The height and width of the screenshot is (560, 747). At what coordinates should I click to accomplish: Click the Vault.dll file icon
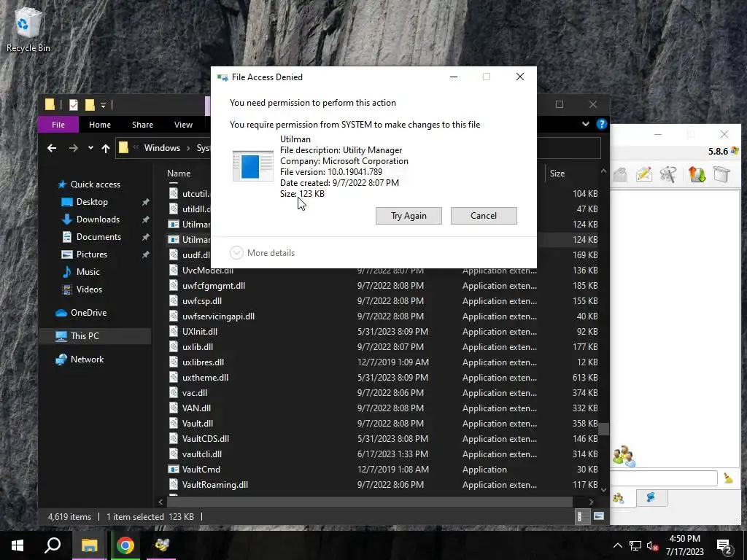click(174, 424)
